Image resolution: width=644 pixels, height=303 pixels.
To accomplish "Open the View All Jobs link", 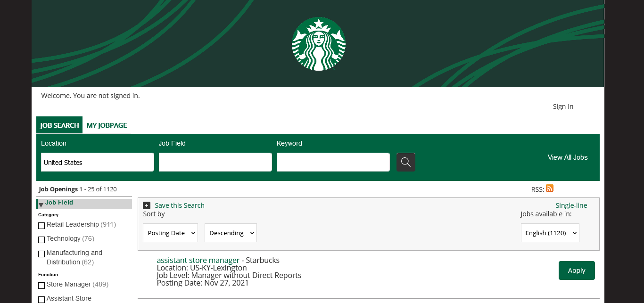I will coord(567,157).
